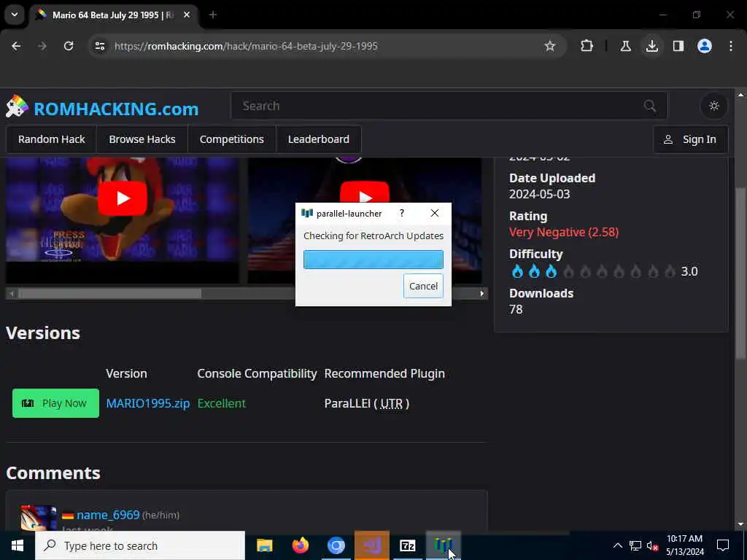Click the page vertical scrollbar thumb
This screenshot has width=747, height=560.
[x=740, y=273]
